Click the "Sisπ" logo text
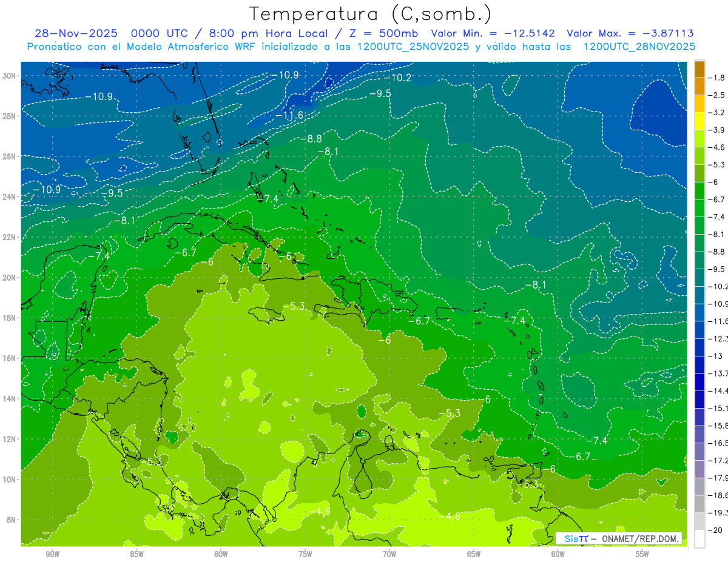This screenshot has width=728, height=562. click(576, 538)
